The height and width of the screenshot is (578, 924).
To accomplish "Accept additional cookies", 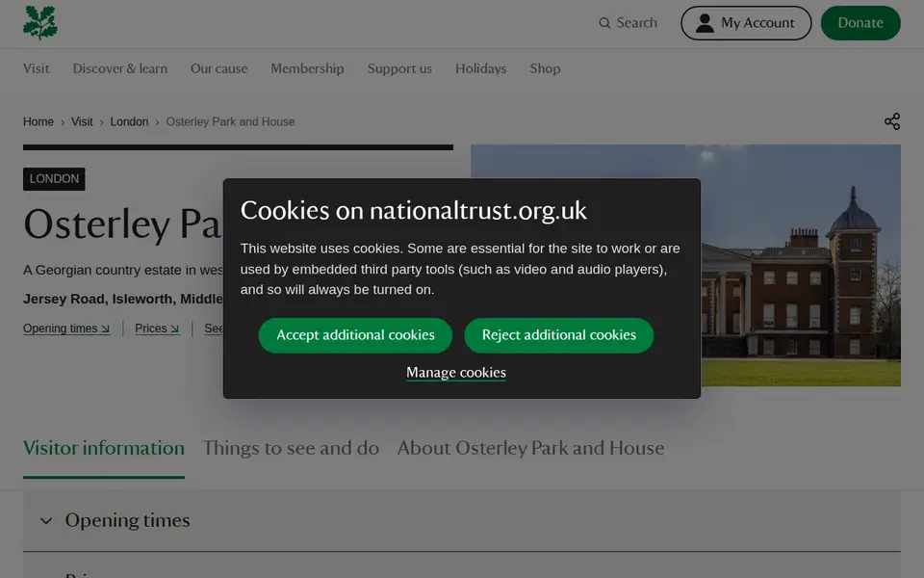I will click(355, 335).
